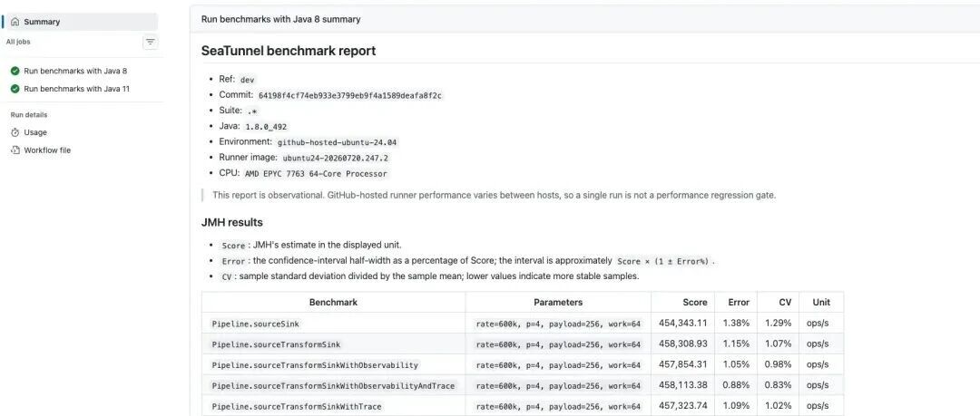980x416 pixels.
Task: Click the commit hash 64198f4c text
Action: click(x=350, y=95)
